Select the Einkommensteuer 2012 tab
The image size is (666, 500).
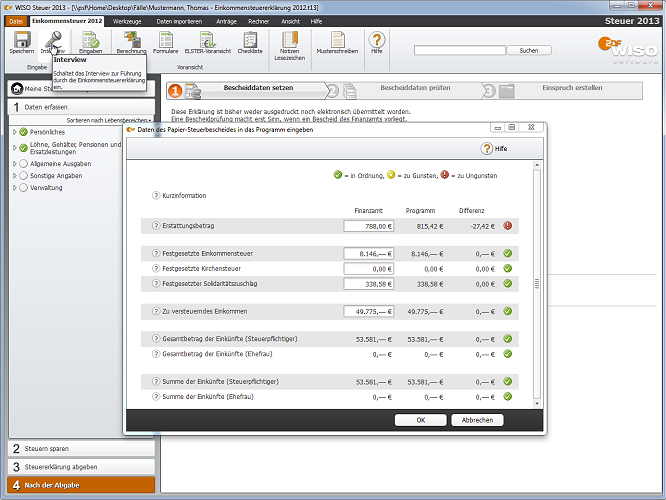pos(67,21)
